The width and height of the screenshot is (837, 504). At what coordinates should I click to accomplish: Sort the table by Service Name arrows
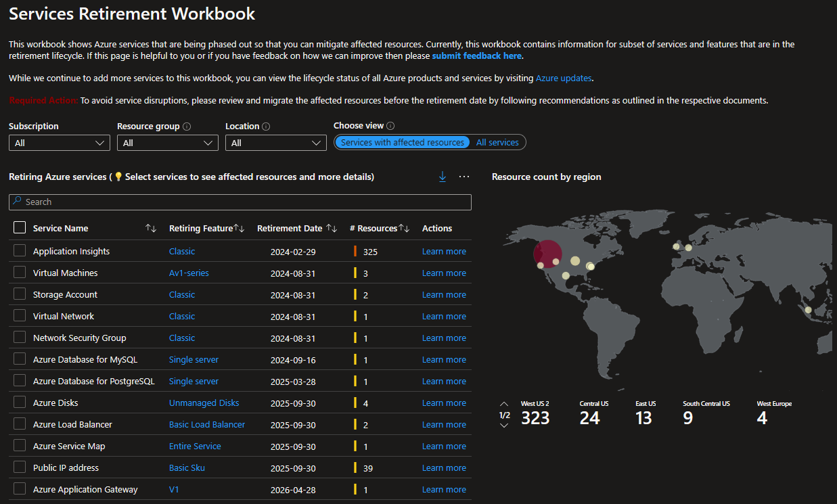click(x=151, y=229)
